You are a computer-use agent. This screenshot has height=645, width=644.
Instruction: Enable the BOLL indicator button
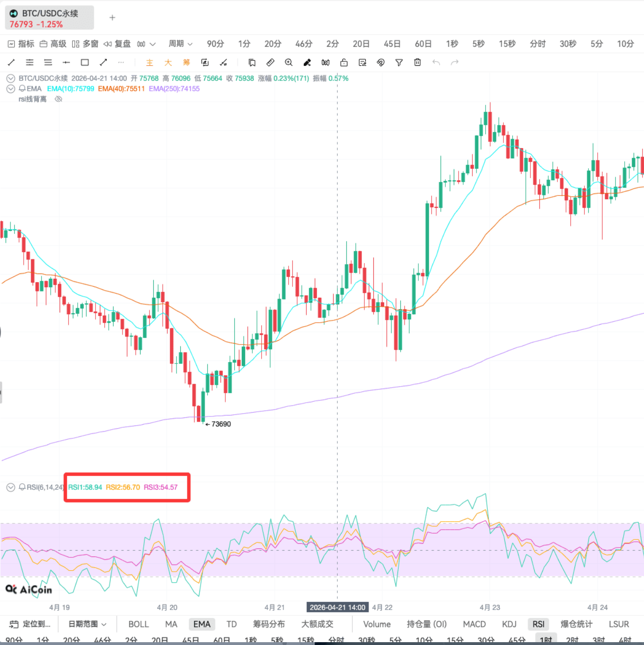tap(138, 624)
